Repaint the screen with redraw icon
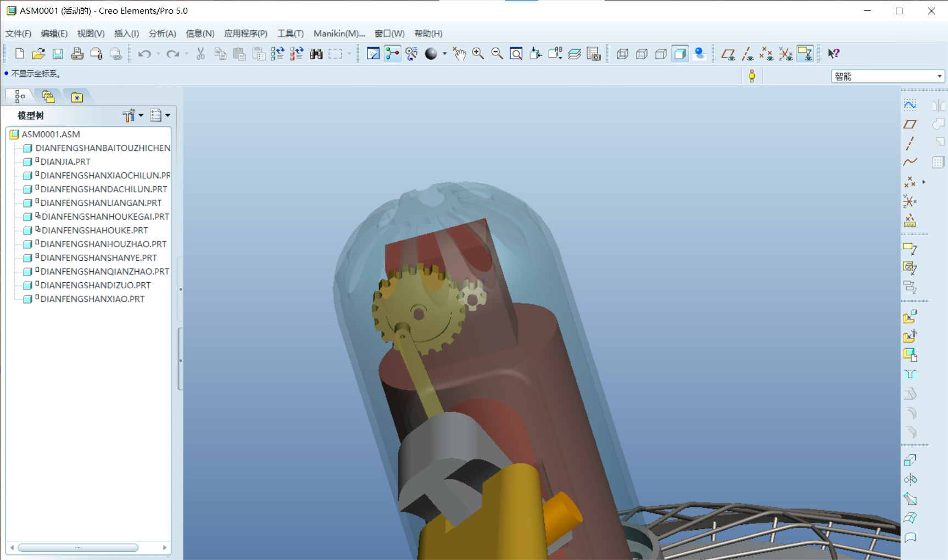 (373, 54)
